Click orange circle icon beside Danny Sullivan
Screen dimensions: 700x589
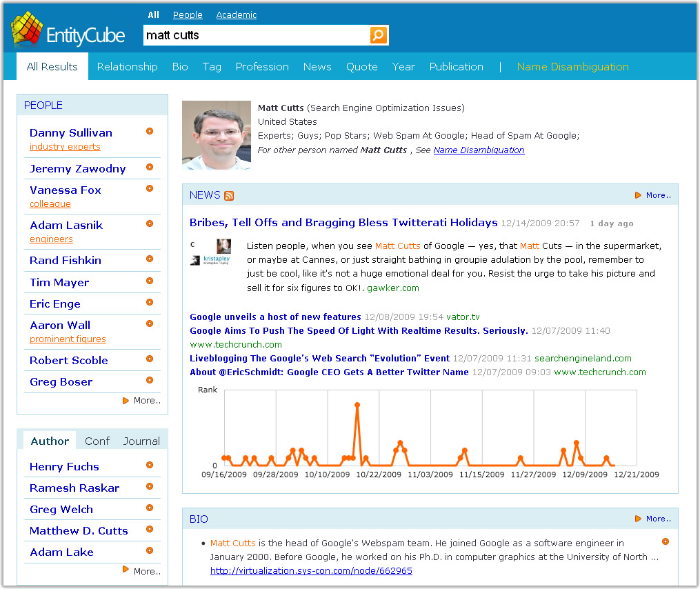click(150, 132)
